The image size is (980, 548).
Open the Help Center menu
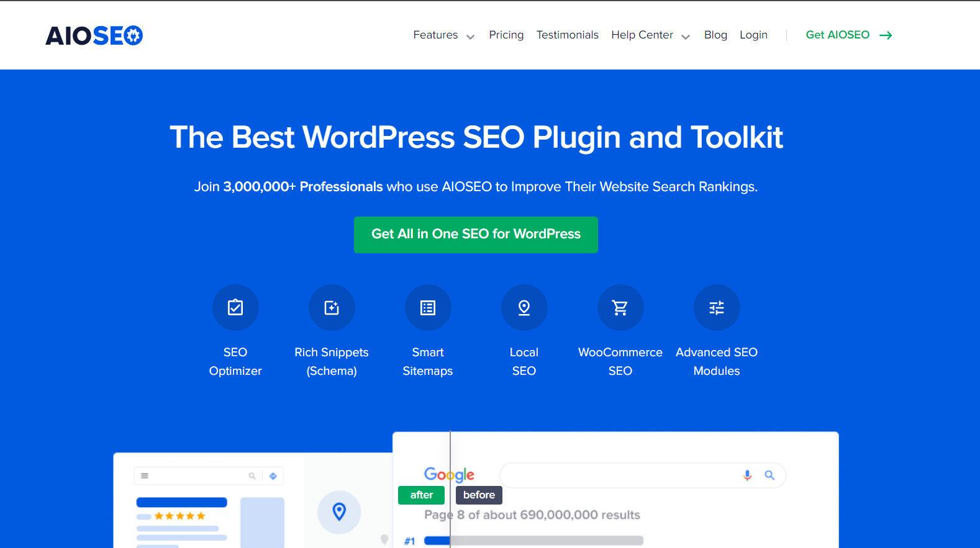coord(642,35)
